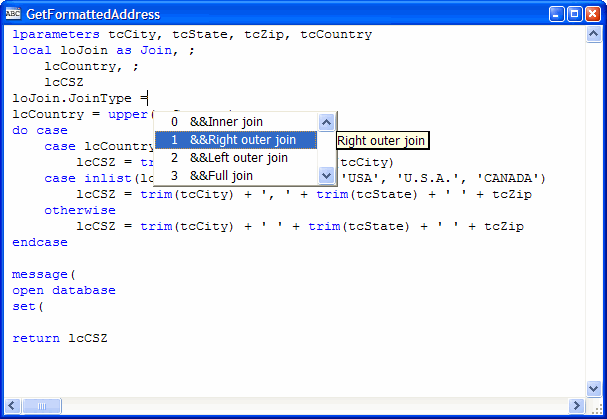
Task: Maximize the GetFormattedAddress editor window
Action: point(575,14)
